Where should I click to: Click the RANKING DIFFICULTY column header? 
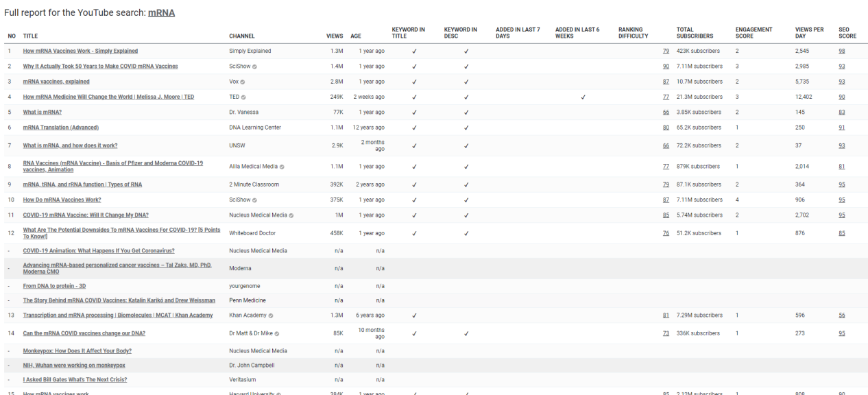pyautogui.click(x=634, y=33)
